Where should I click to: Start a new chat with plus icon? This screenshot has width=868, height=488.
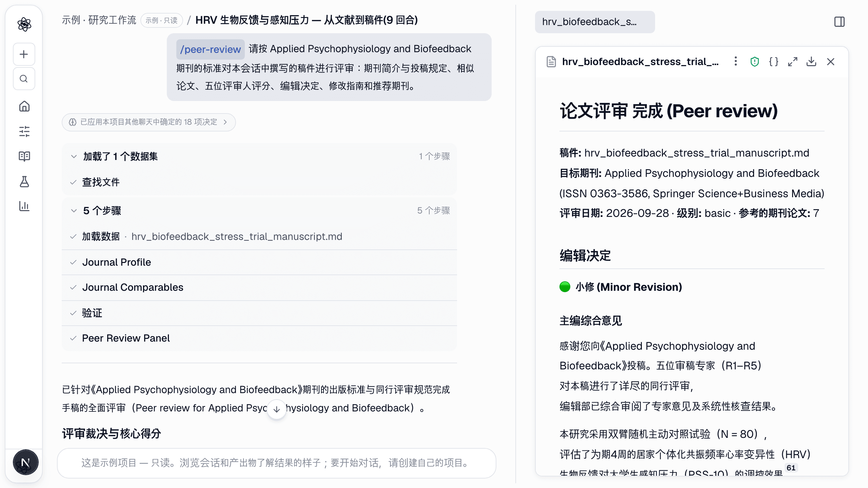[x=24, y=54]
